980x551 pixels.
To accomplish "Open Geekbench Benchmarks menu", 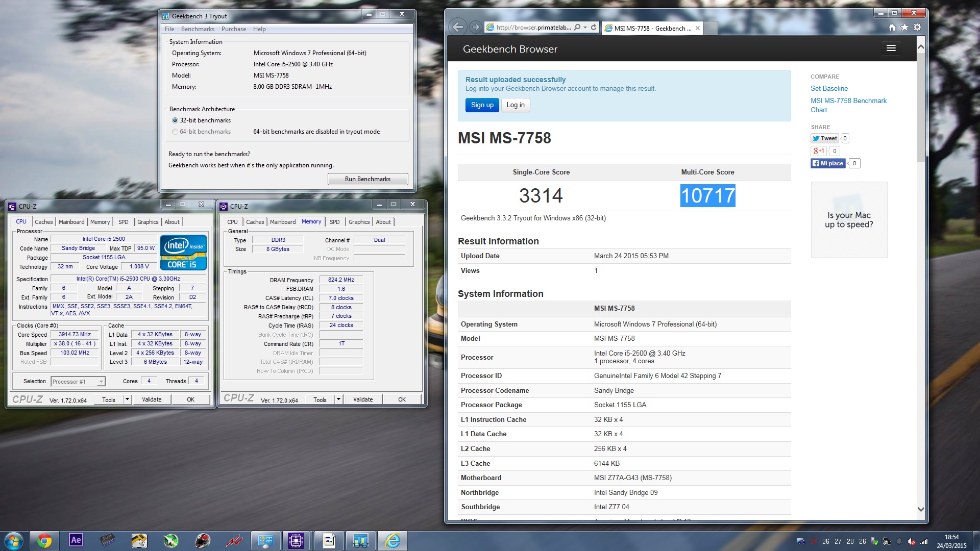I will point(198,29).
